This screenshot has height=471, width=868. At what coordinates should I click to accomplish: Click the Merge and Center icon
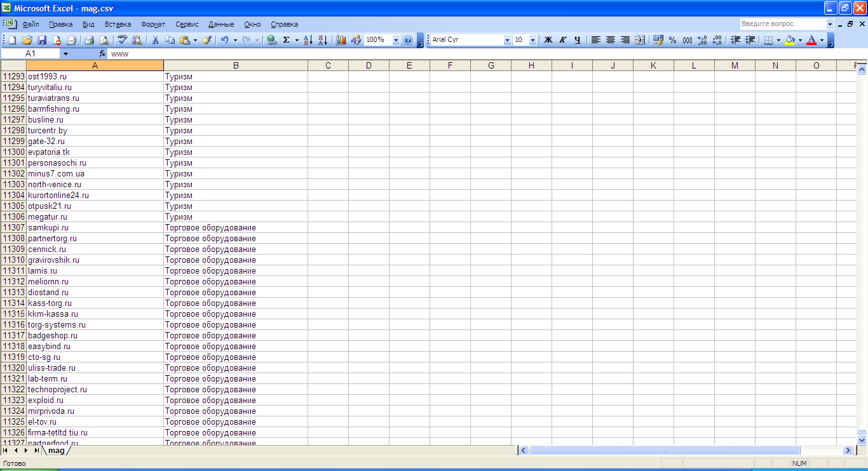[640, 40]
